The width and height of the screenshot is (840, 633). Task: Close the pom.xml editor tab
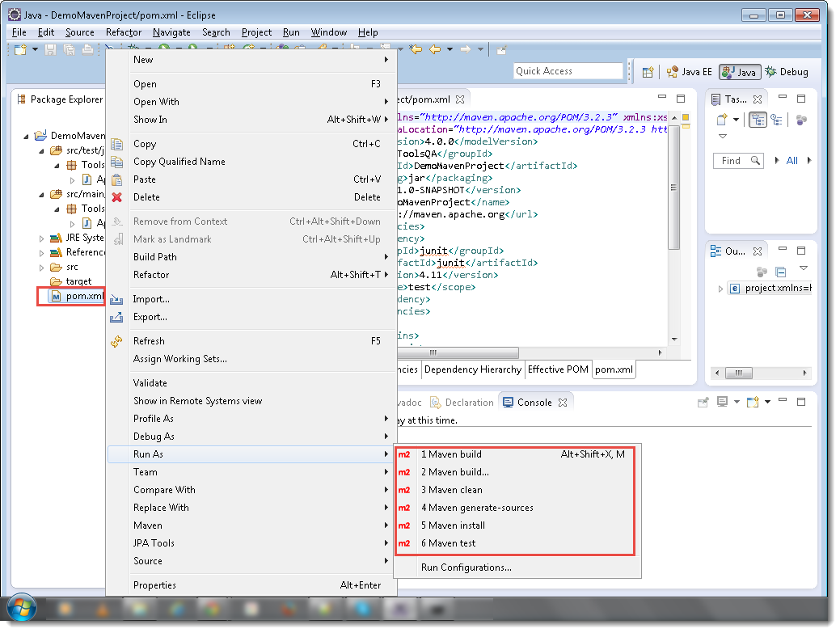(460, 99)
